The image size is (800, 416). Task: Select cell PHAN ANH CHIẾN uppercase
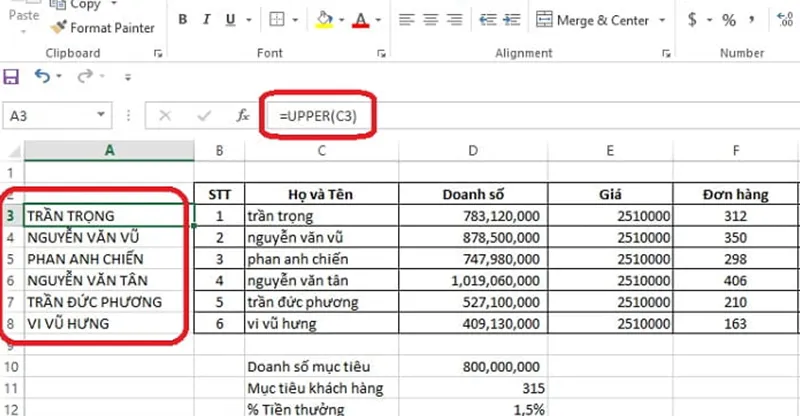109,259
